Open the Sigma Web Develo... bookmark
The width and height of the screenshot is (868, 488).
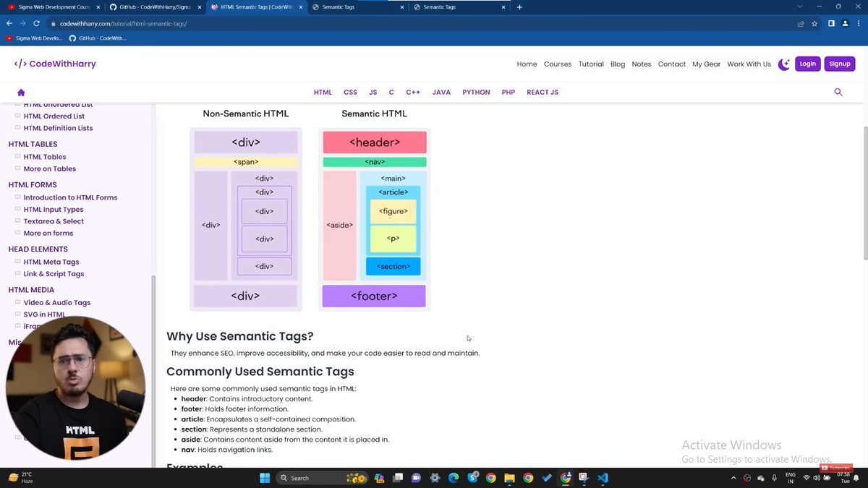point(33,38)
